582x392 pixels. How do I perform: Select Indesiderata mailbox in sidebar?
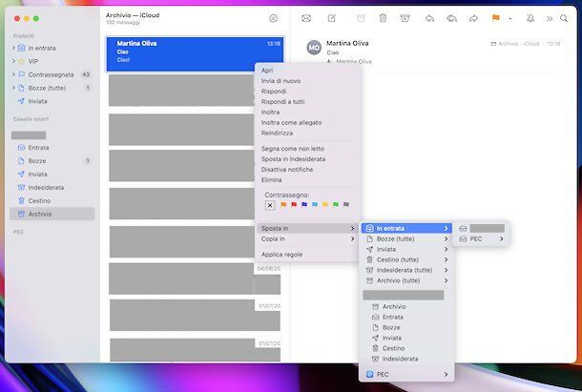click(x=52, y=188)
